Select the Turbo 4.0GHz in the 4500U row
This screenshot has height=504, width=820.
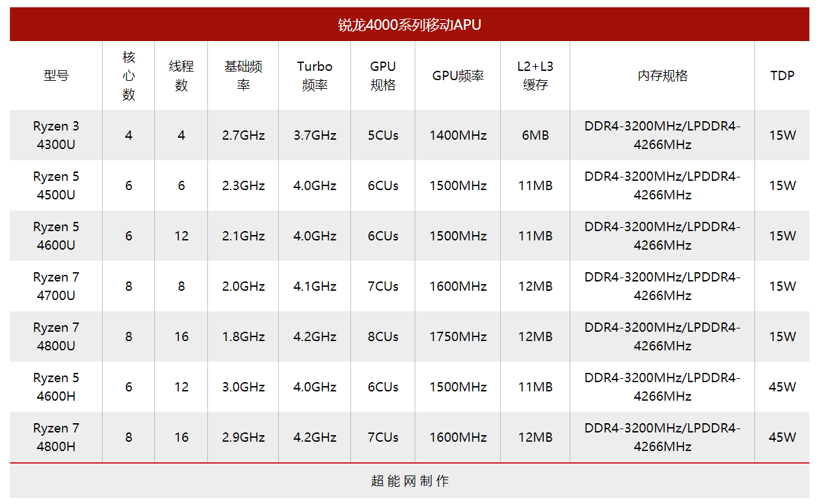coord(315,185)
